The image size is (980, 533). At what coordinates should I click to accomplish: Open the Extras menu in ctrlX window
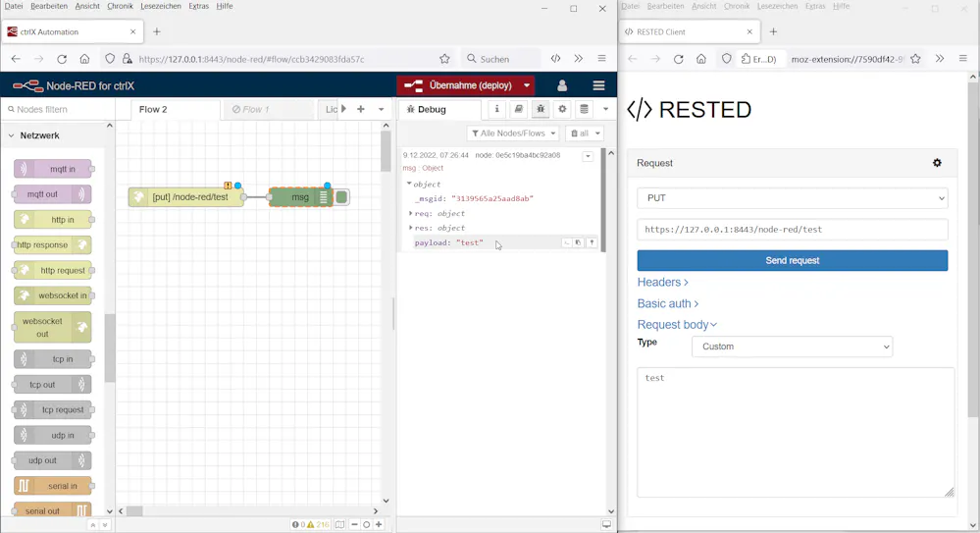[x=199, y=6]
